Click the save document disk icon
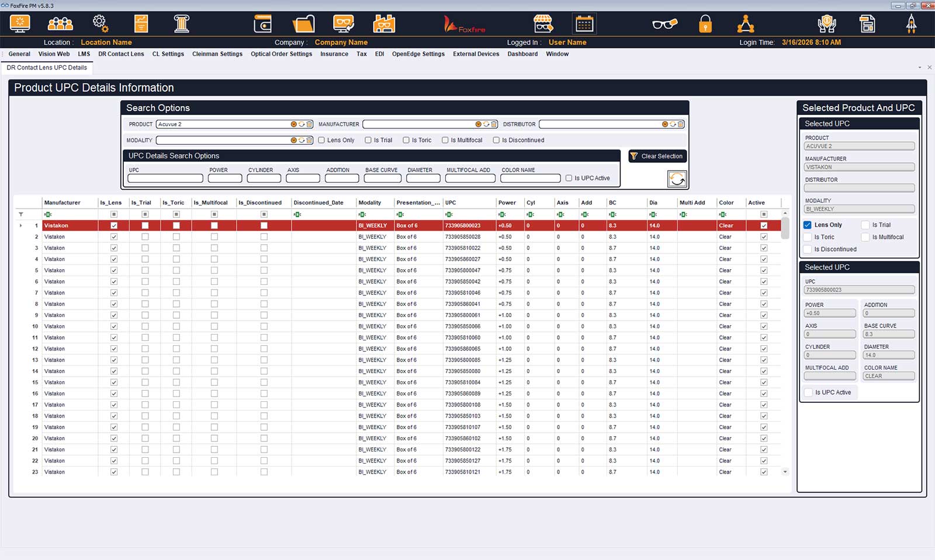Viewport: 935px width, 560px height. (x=867, y=24)
